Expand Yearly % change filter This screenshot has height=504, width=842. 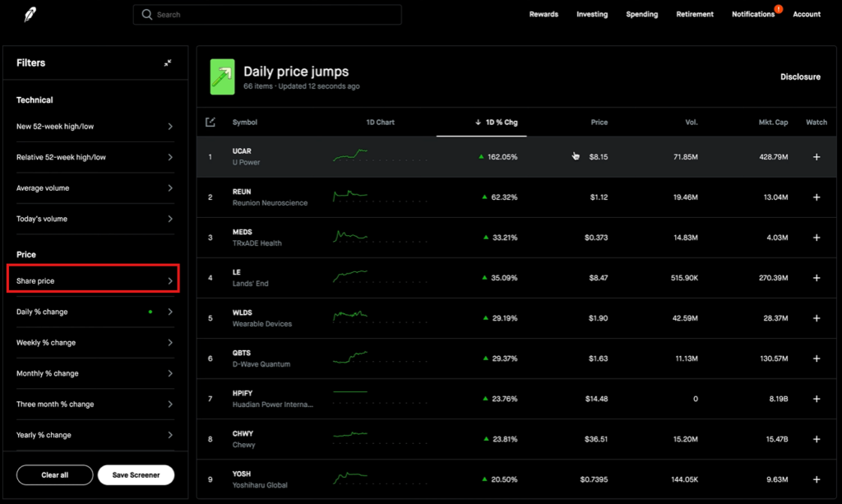pos(95,435)
